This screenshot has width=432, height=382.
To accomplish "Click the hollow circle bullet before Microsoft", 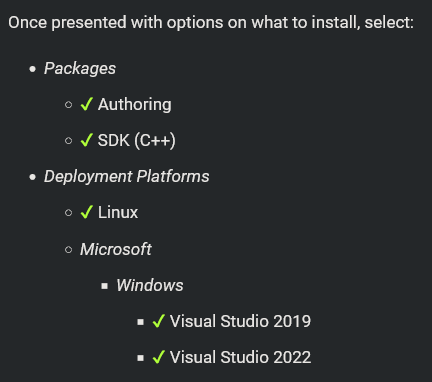I will [x=68, y=249].
